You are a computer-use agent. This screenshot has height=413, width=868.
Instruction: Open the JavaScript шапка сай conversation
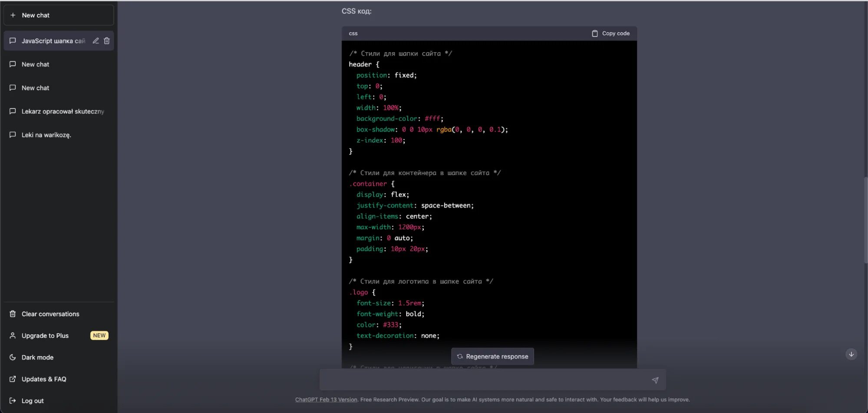click(x=59, y=41)
